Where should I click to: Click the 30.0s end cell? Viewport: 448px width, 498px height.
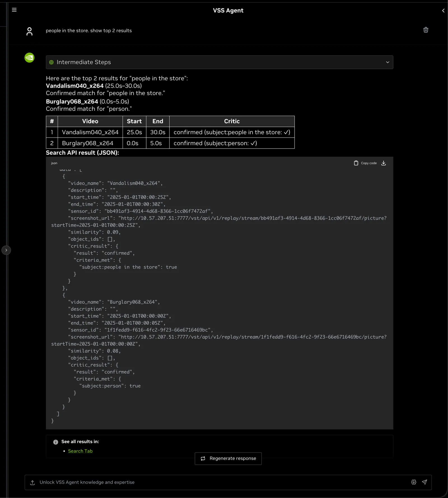[158, 132]
